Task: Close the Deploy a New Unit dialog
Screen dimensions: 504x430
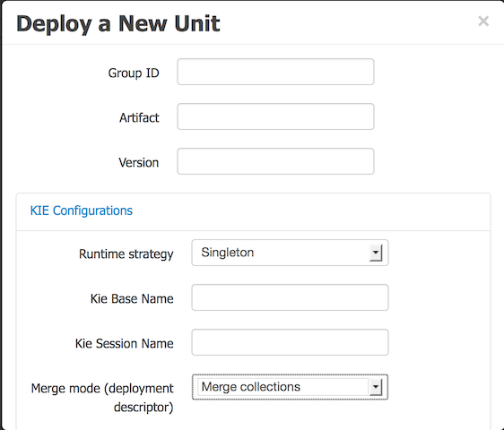Action: click(x=483, y=21)
